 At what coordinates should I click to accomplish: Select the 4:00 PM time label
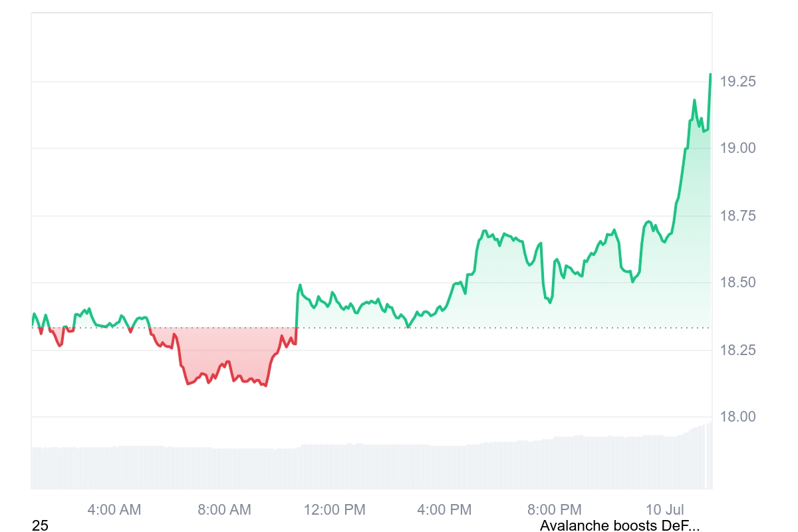(444, 510)
